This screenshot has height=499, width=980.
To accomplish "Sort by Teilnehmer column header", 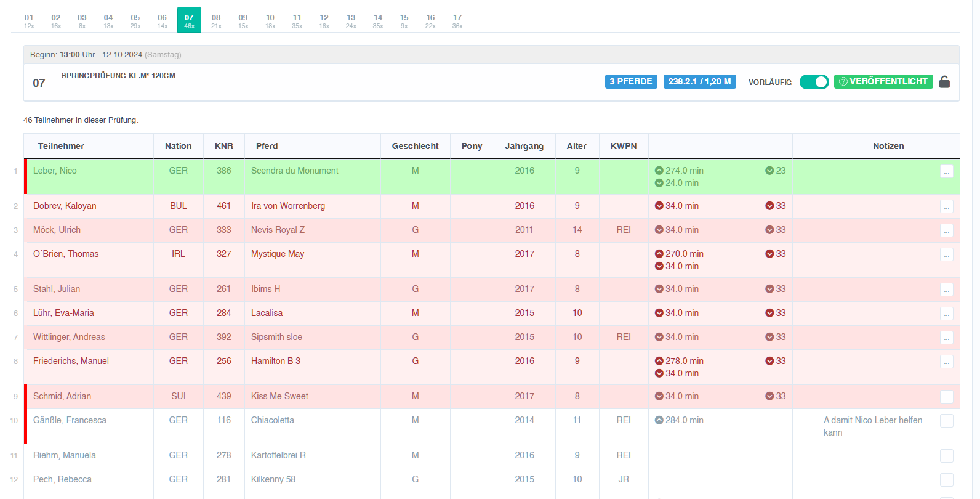I will (61, 146).
